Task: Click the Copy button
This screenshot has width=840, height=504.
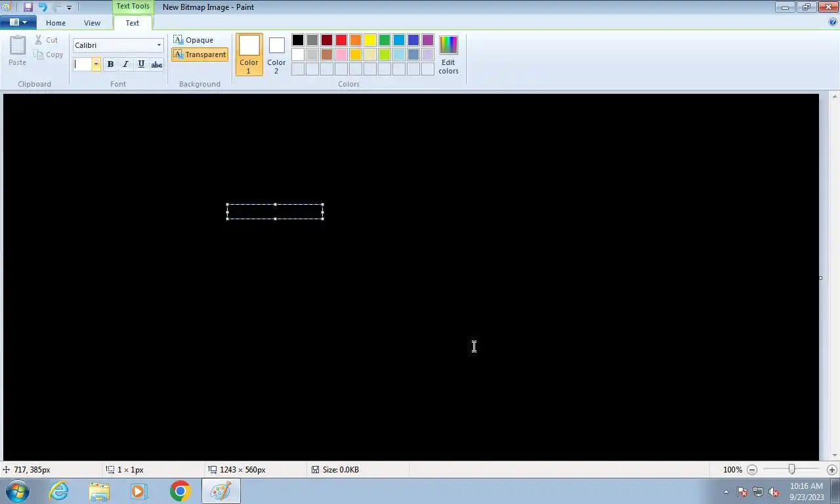Action: [x=49, y=54]
